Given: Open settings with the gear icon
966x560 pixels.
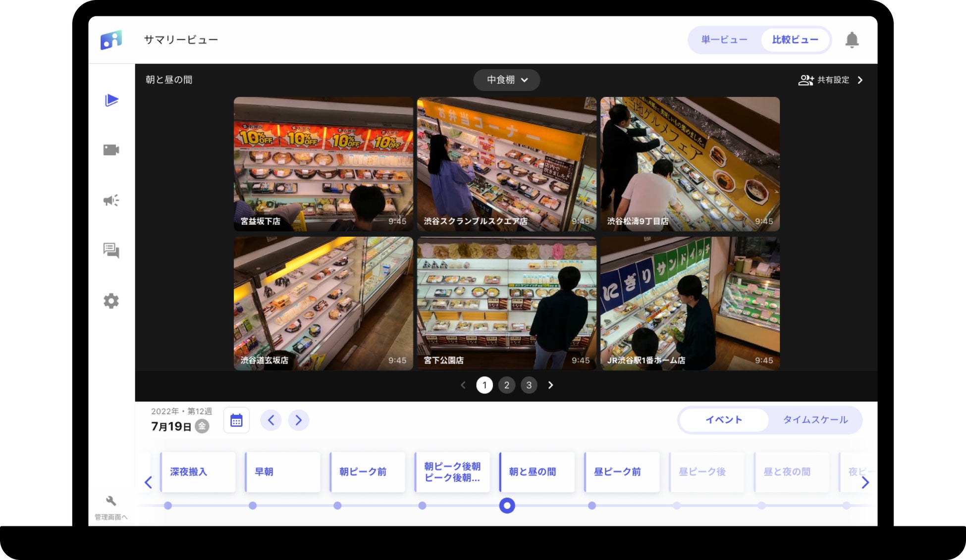Looking at the screenshot, I should pyautogui.click(x=111, y=301).
